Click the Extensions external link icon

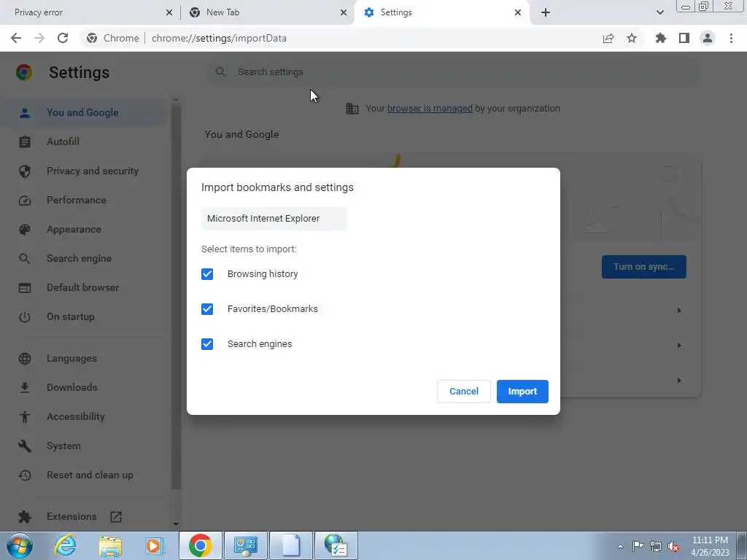(116, 517)
